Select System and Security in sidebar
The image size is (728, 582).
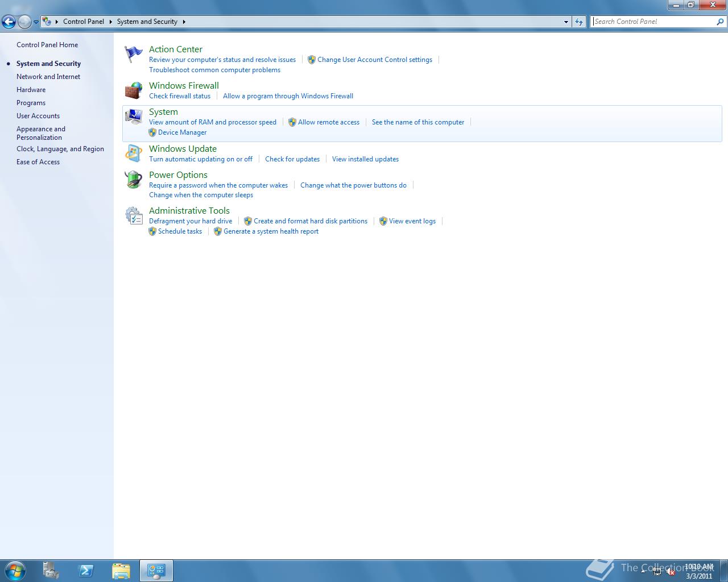click(48, 64)
